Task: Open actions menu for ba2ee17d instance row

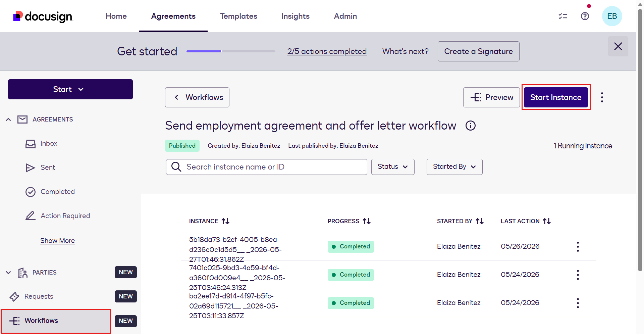Action: click(578, 303)
